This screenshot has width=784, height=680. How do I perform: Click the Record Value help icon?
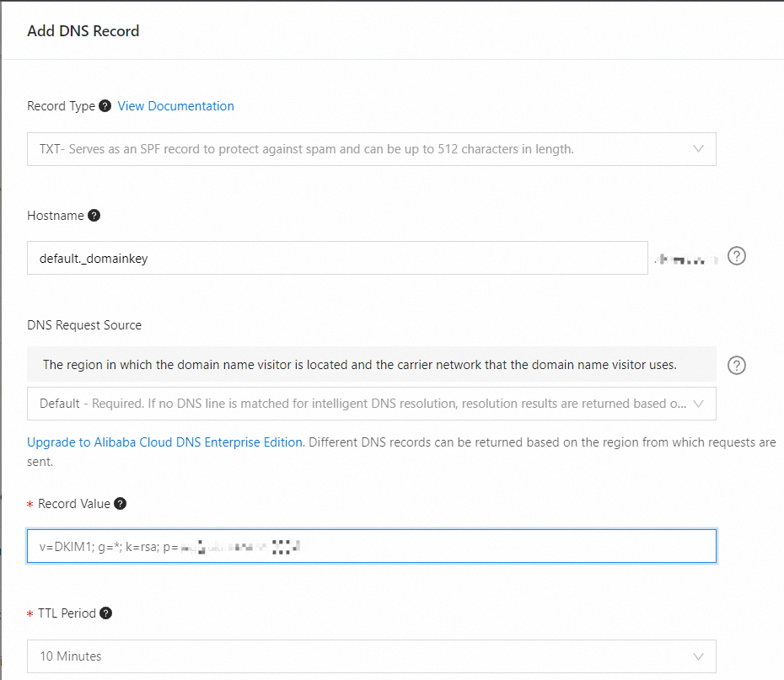pyautogui.click(x=120, y=504)
